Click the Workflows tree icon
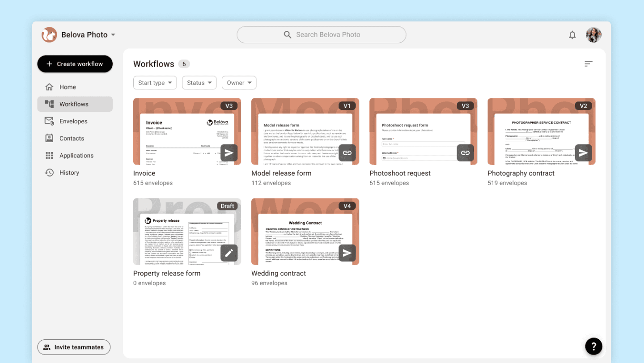644x363 pixels. pos(50,104)
